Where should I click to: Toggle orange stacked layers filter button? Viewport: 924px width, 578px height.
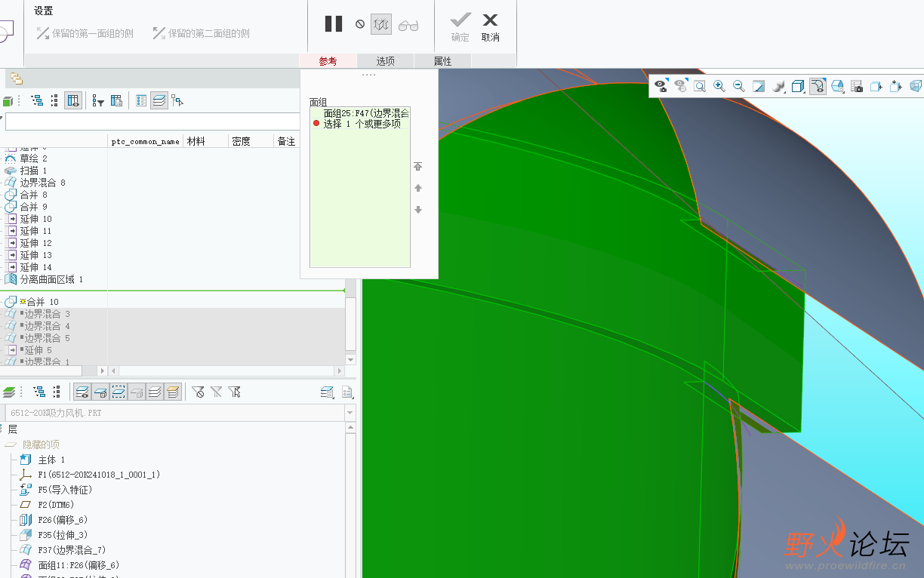pos(173,392)
